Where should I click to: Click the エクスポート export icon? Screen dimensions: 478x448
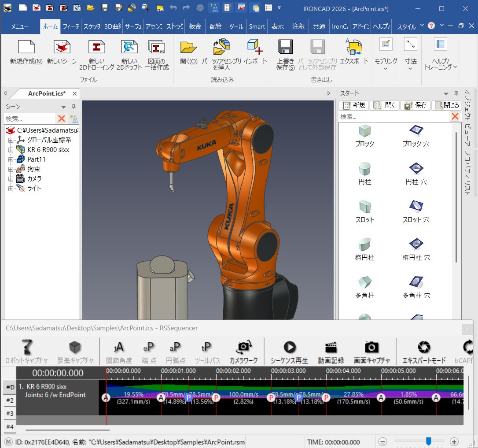[x=353, y=46]
